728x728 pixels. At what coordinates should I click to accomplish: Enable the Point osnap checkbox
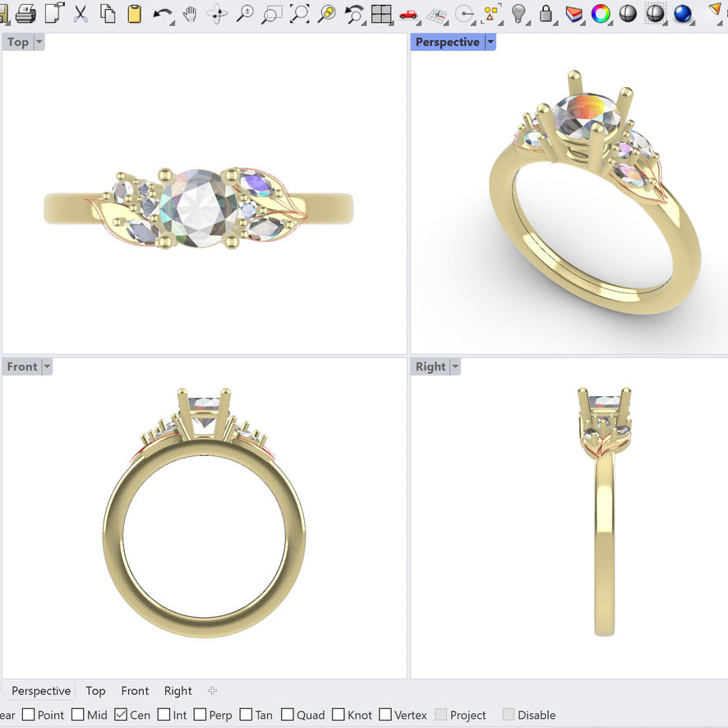(x=29, y=715)
